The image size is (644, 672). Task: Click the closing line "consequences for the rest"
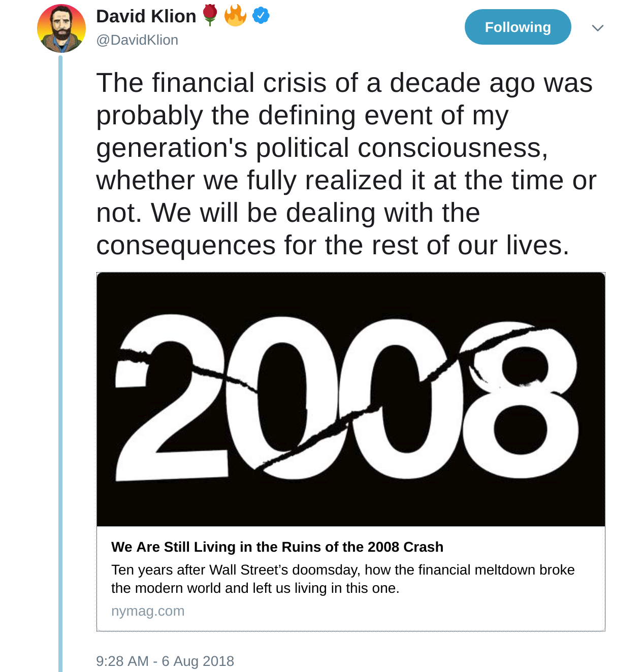tap(333, 245)
